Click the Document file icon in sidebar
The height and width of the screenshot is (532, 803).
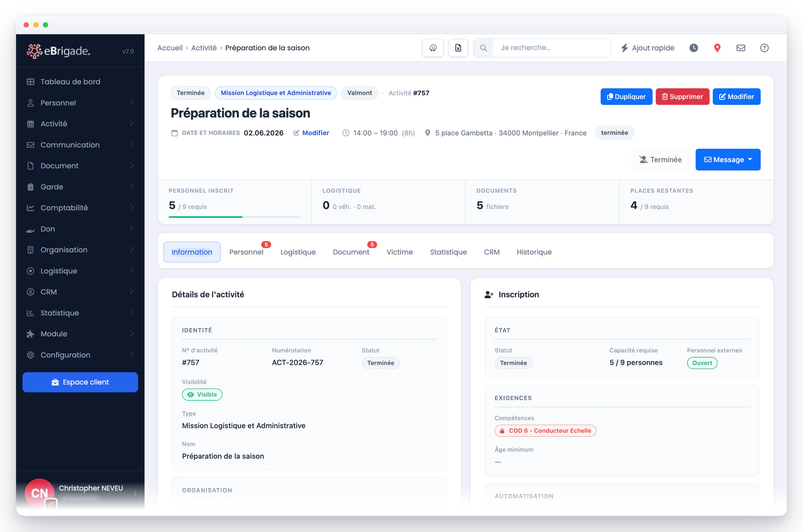tap(30, 166)
